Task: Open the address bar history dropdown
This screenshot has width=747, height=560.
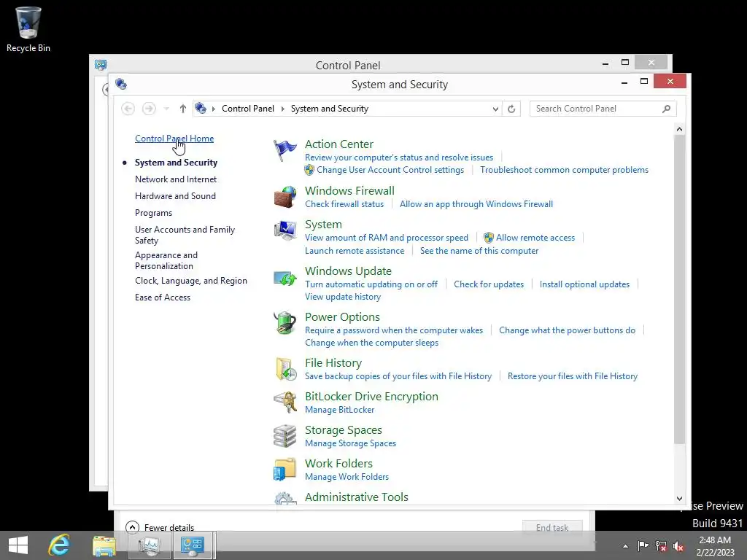Action: (x=495, y=109)
